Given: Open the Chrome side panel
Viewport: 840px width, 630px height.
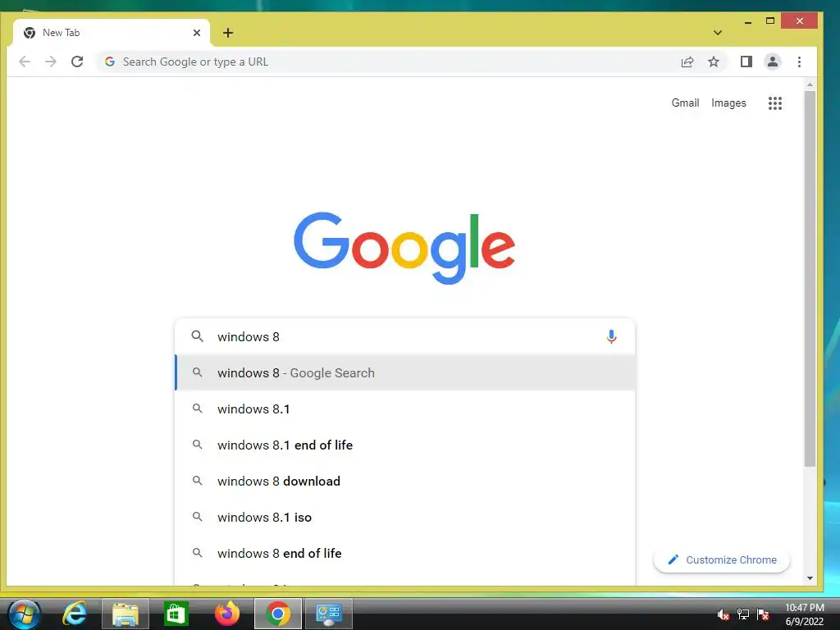Looking at the screenshot, I should pos(746,62).
